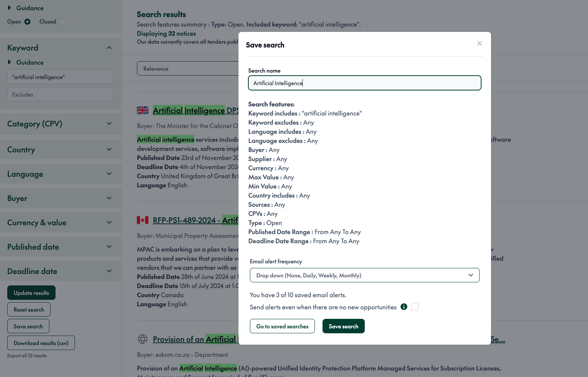Click Go to saved searches button

point(282,326)
